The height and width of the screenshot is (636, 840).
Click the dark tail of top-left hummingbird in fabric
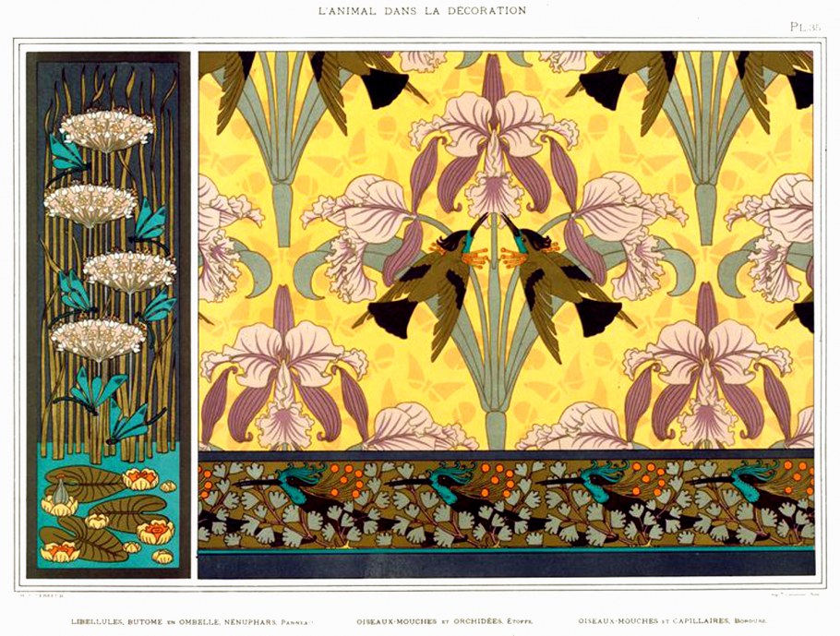384,88
